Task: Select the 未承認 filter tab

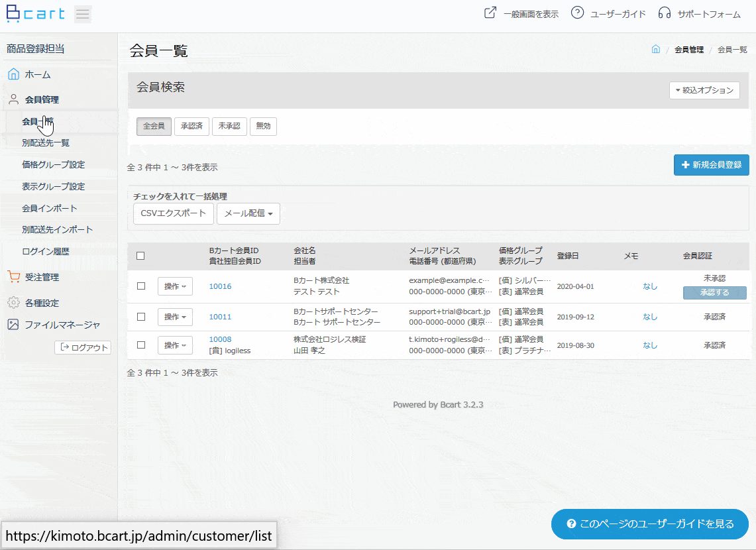Action: click(229, 127)
